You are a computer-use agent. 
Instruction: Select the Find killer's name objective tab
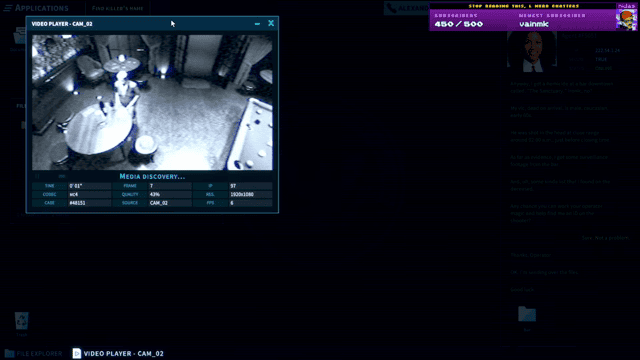coord(118,8)
